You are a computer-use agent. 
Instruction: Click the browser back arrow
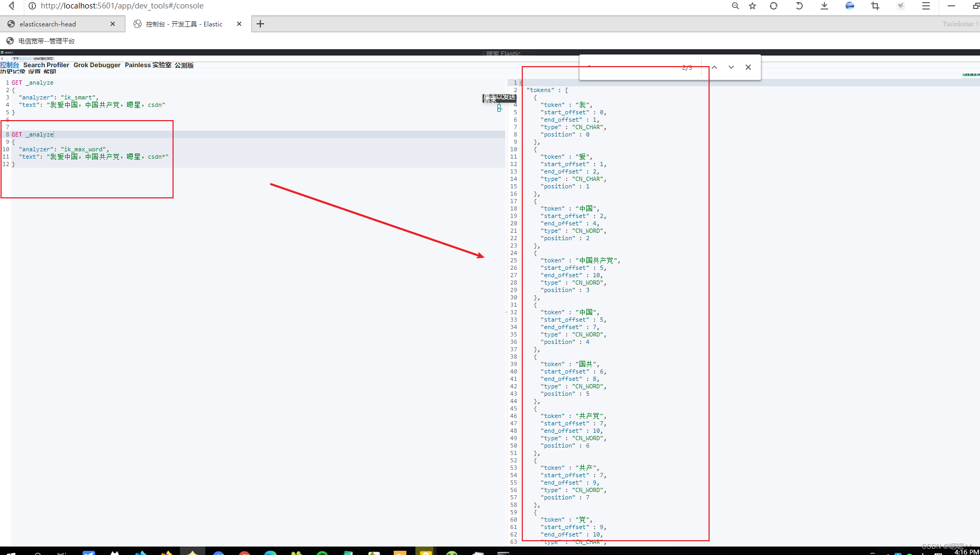coord(12,6)
